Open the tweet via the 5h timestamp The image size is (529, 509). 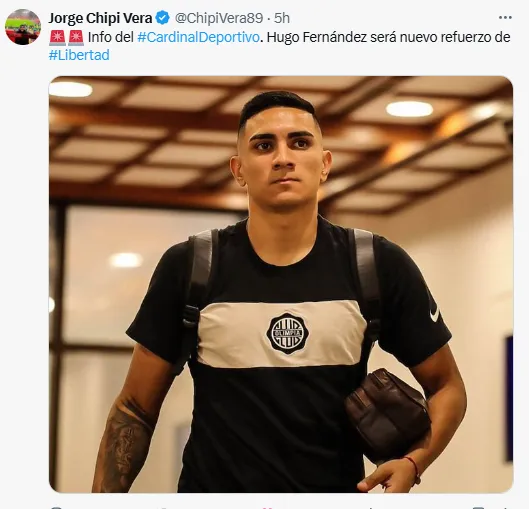[x=282, y=18]
